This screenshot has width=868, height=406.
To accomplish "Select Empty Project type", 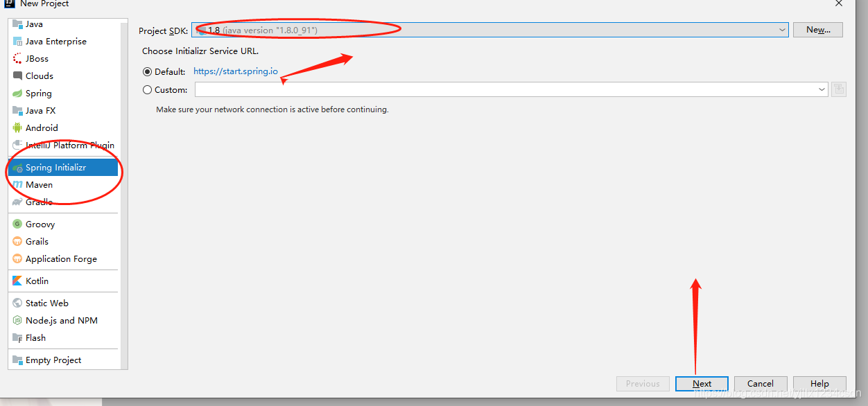I will 63,360.
